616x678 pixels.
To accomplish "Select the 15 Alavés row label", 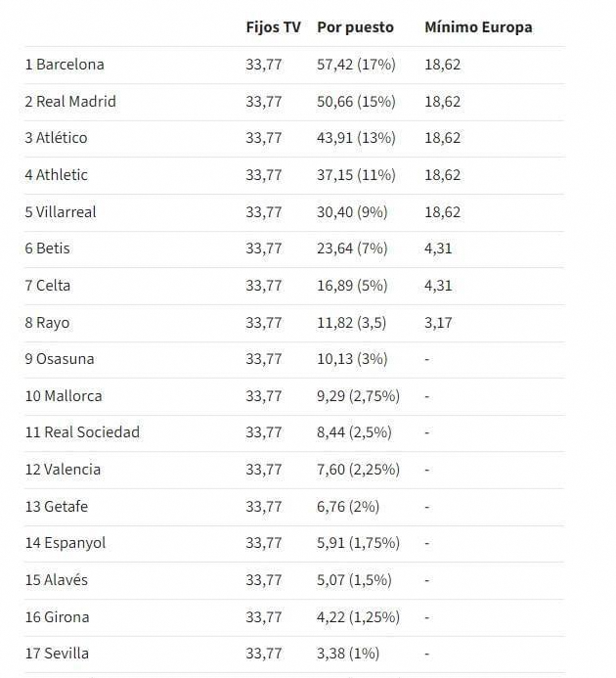I will point(56,580).
